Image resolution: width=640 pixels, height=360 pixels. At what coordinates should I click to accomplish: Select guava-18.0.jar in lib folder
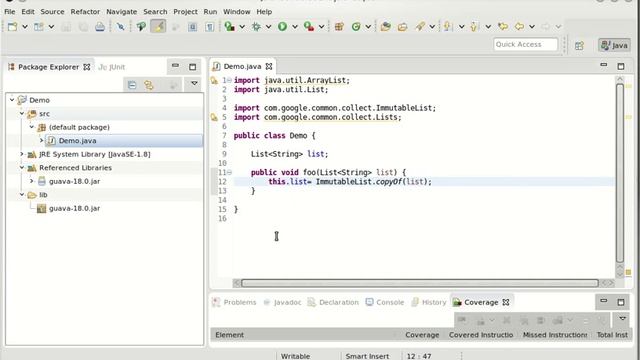click(74, 208)
